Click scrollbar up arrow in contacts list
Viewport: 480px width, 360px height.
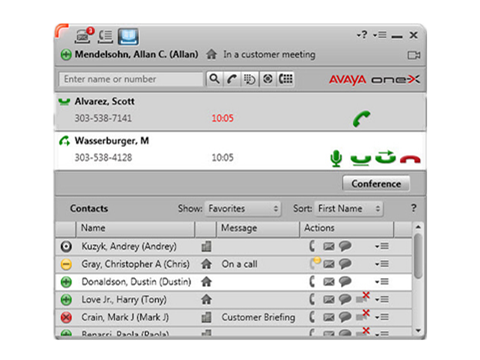pyautogui.click(x=418, y=227)
